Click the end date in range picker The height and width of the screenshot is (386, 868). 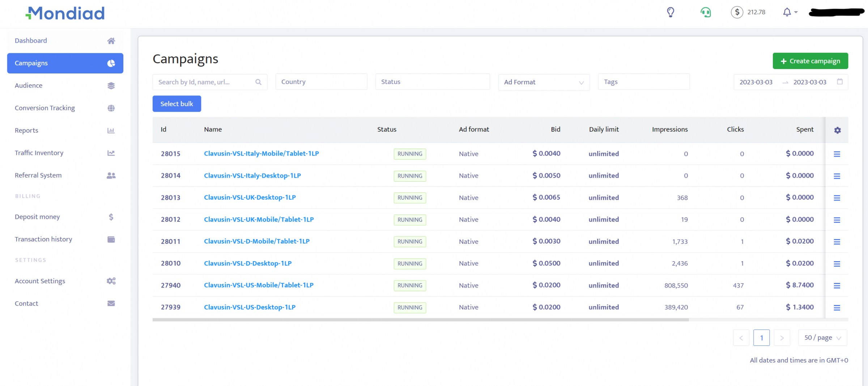[810, 82]
